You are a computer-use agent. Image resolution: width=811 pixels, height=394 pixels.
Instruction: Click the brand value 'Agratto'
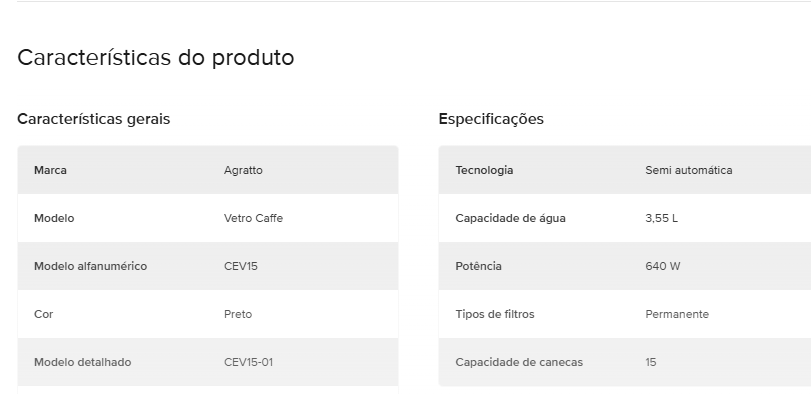click(x=243, y=170)
